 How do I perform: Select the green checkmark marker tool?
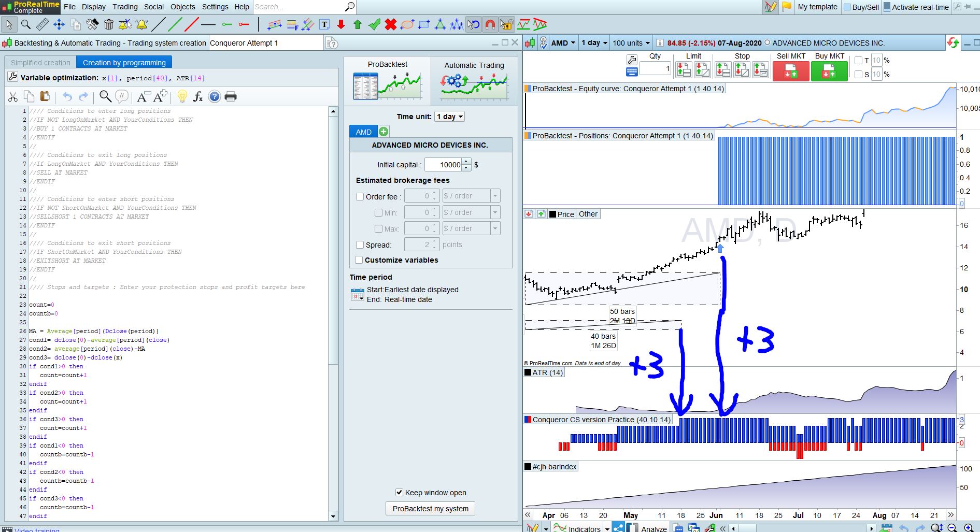(x=374, y=24)
